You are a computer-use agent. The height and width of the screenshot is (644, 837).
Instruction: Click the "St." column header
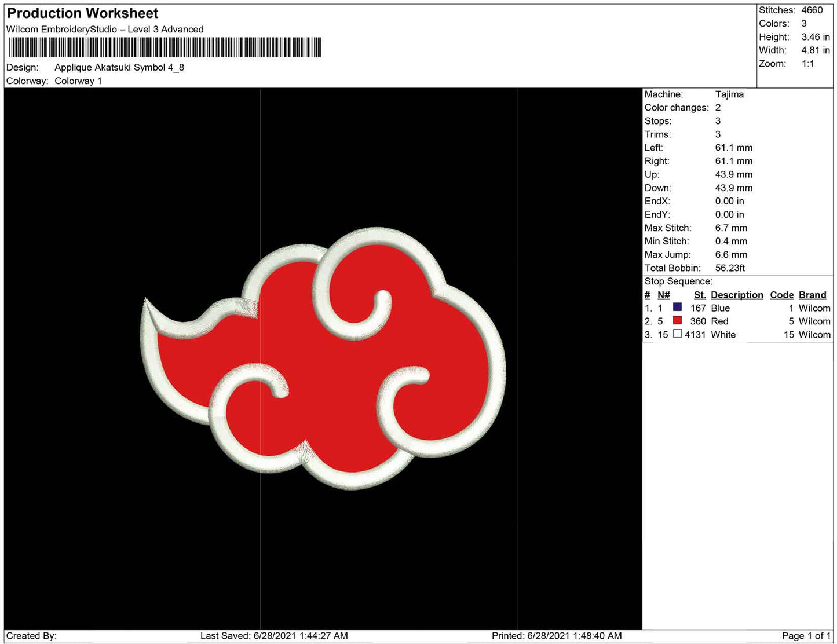pos(700,295)
